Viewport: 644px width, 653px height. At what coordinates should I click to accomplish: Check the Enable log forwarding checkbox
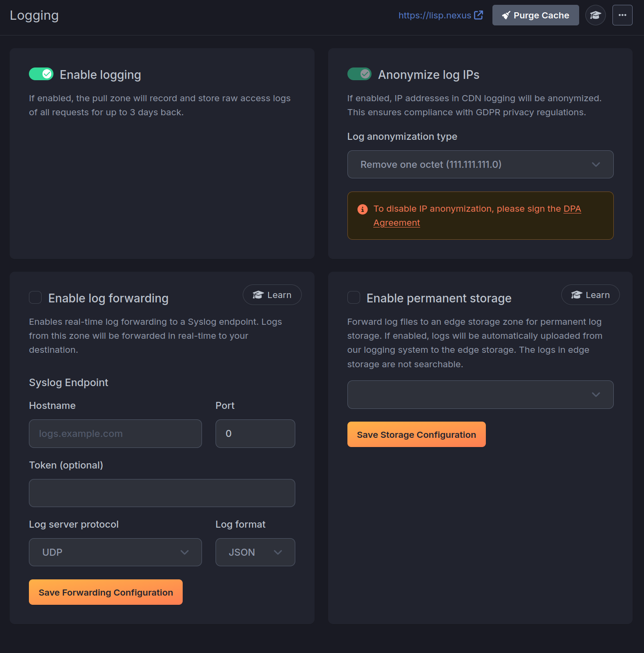35,298
